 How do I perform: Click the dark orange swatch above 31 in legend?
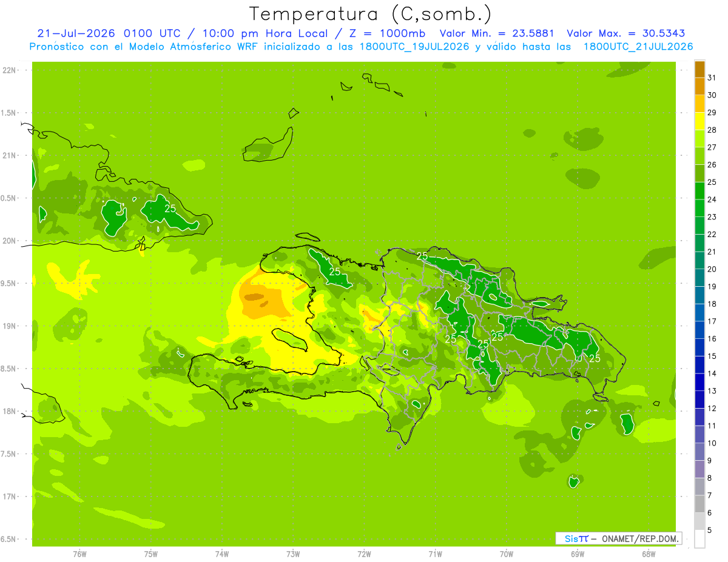pos(699,69)
